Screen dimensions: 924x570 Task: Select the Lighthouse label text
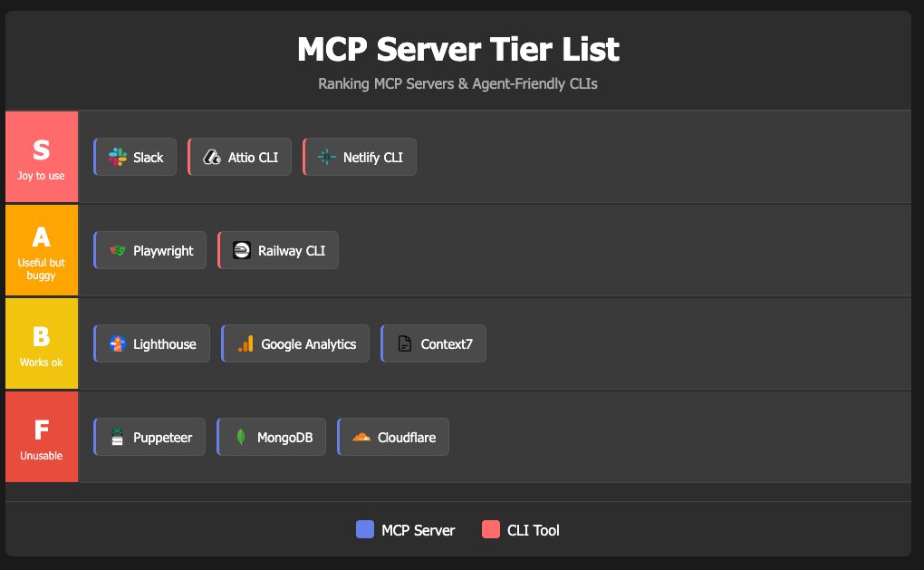point(164,344)
